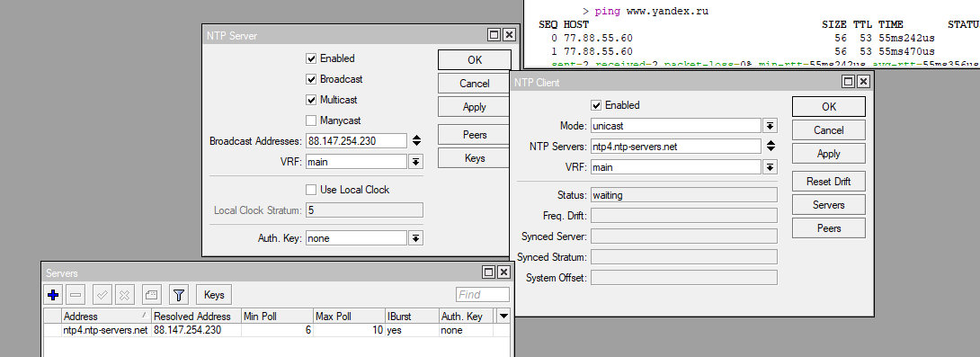Image resolution: width=980 pixels, height=357 pixels.
Task: Sort Servers table by Address column
Action: click(x=106, y=316)
